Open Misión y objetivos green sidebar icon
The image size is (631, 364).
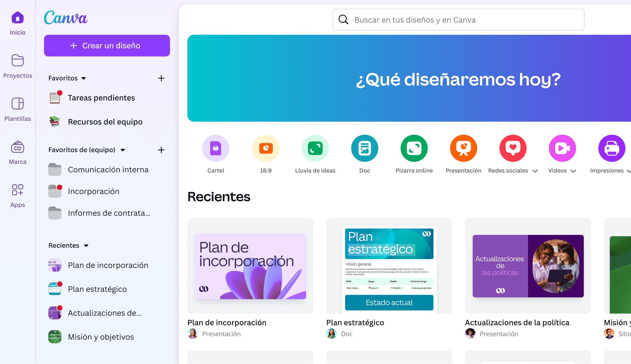click(55, 337)
